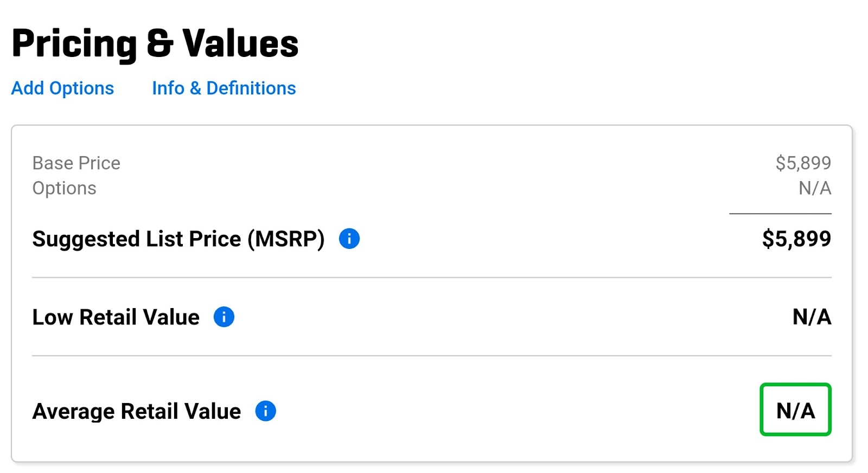The width and height of the screenshot is (868, 473).
Task: Click the gray $5,899 base price amount
Action: pyautogui.click(x=803, y=163)
